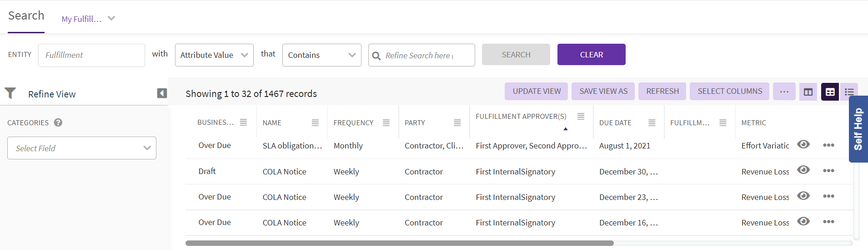Open row actions for SLA obligation row
Viewport: 868px width, 250px height.
point(828,145)
